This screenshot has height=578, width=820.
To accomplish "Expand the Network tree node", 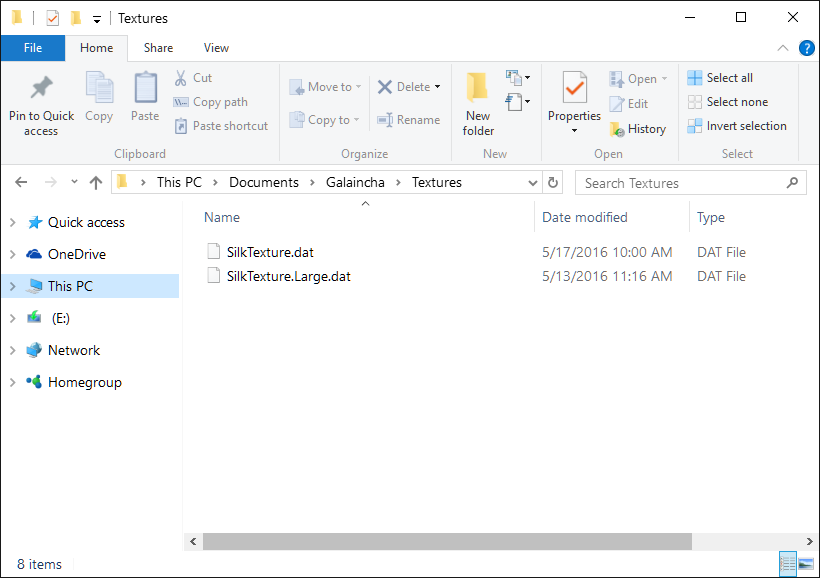I will [12, 350].
